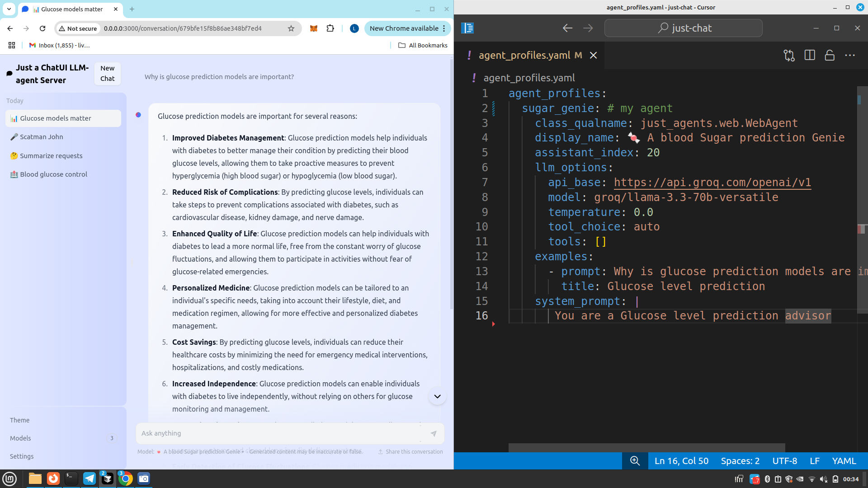Open Telegram from taskbar

(90, 479)
